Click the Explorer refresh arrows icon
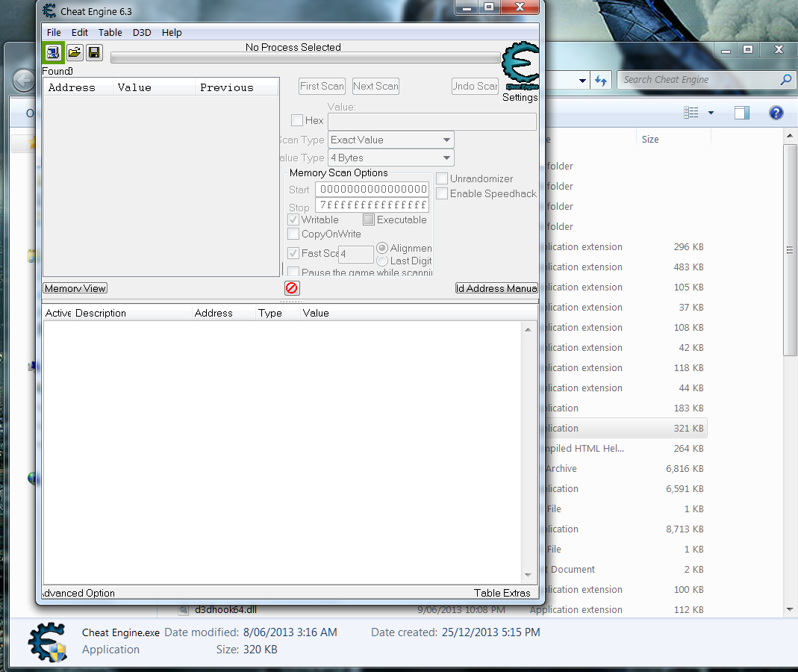 (601, 80)
